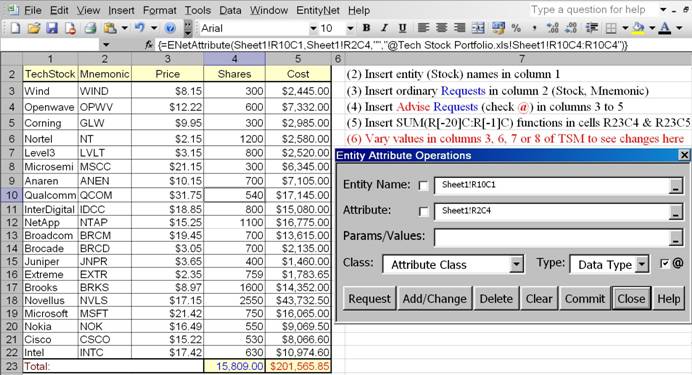Toggle Bold formatting

point(366,28)
